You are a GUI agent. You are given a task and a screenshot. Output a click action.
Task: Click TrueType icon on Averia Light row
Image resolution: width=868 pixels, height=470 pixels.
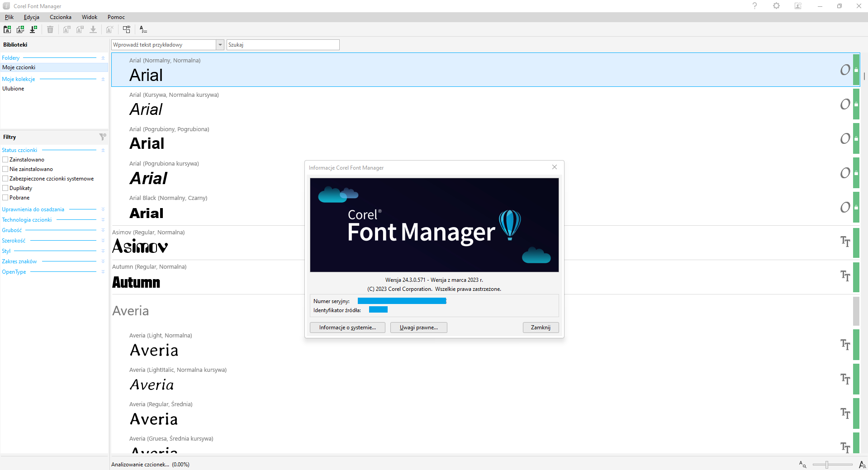(845, 345)
